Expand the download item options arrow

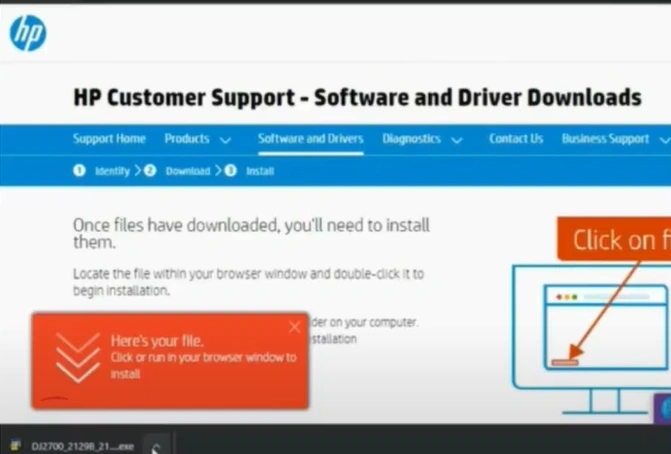click(x=156, y=446)
